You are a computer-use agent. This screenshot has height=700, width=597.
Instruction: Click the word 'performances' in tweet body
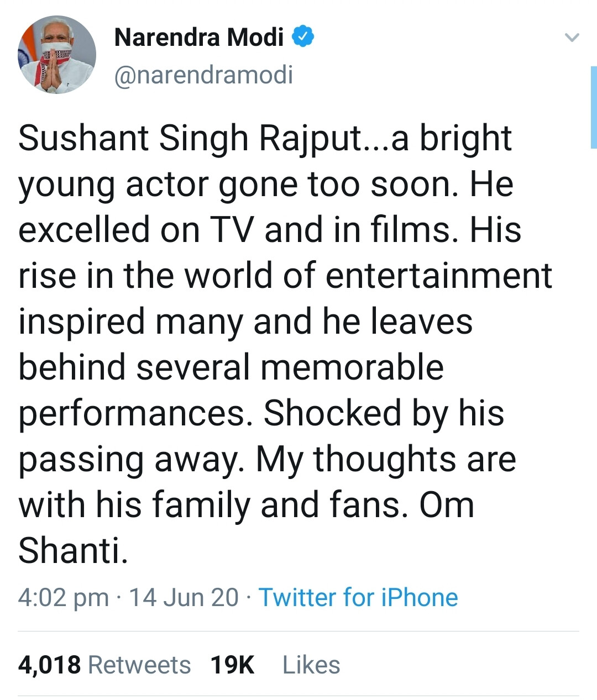pos(132,413)
